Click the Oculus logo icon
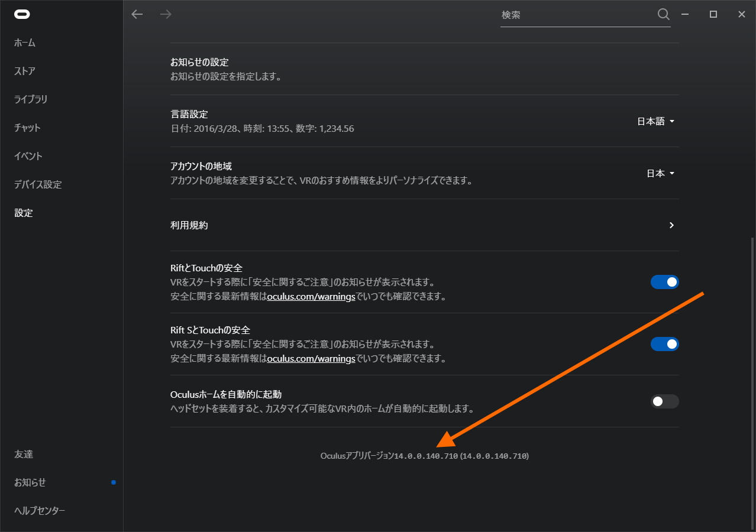The height and width of the screenshot is (532, 756). [22, 14]
